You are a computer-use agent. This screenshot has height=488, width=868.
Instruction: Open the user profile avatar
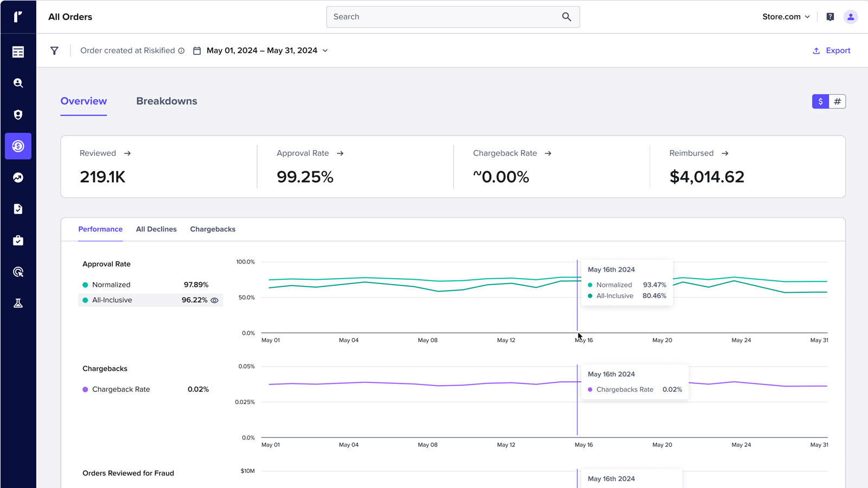click(850, 17)
